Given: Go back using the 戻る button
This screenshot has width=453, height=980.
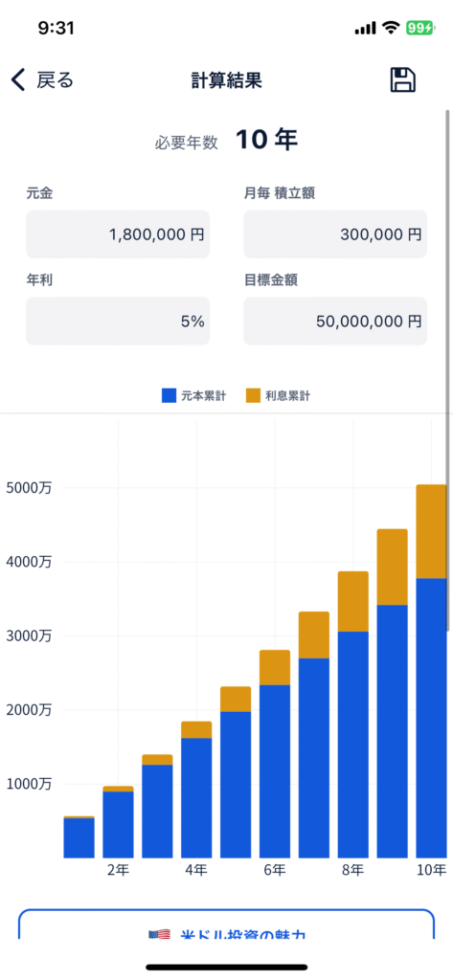Looking at the screenshot, I should click(42, 80).
